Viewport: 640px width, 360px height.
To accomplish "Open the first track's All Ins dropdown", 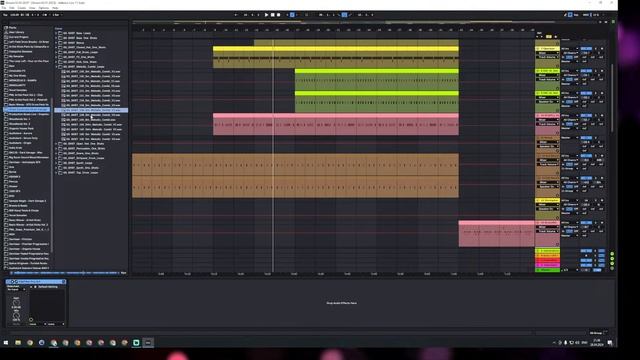I will tap(570, 49).
